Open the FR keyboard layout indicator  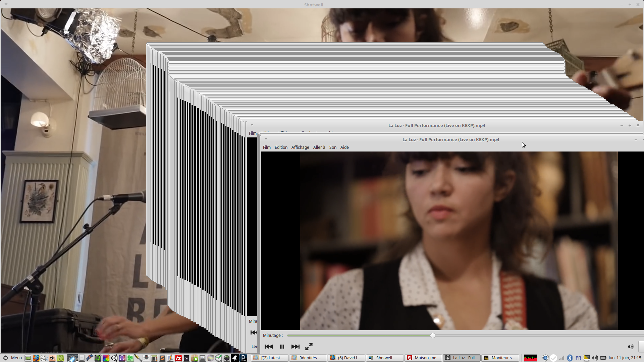(x=578, y=358)
